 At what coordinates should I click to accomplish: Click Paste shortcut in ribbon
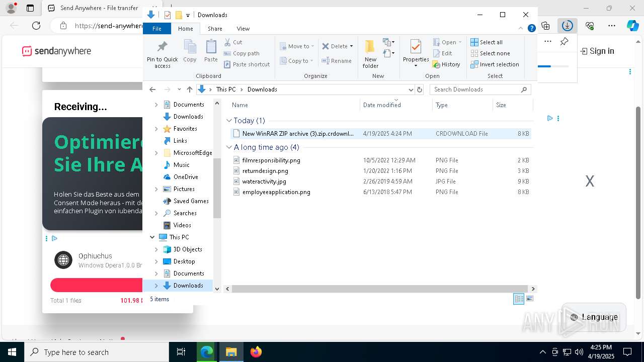tap(247, 64)
